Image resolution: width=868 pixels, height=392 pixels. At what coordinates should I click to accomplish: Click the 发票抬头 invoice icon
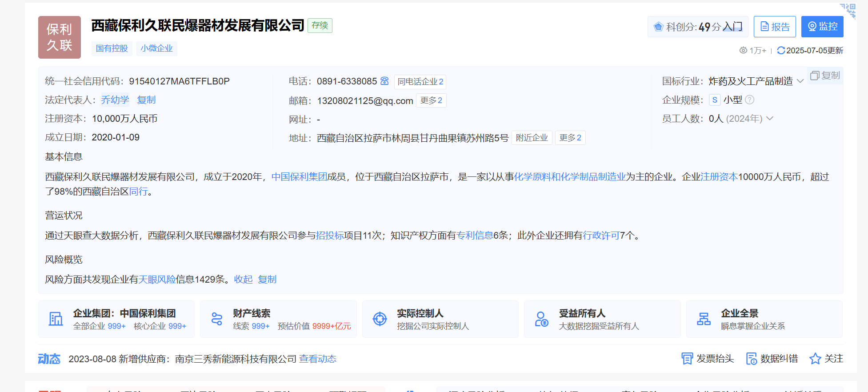[x=687, y=359]
